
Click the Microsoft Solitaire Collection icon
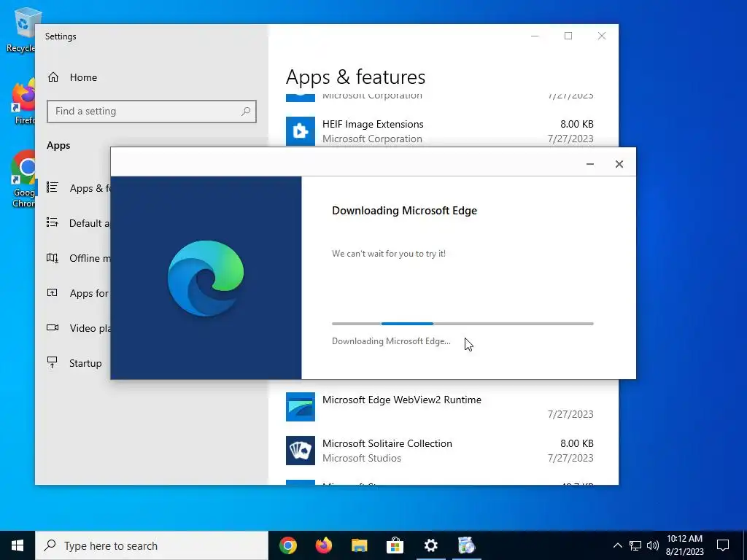(x=300, y=451)
